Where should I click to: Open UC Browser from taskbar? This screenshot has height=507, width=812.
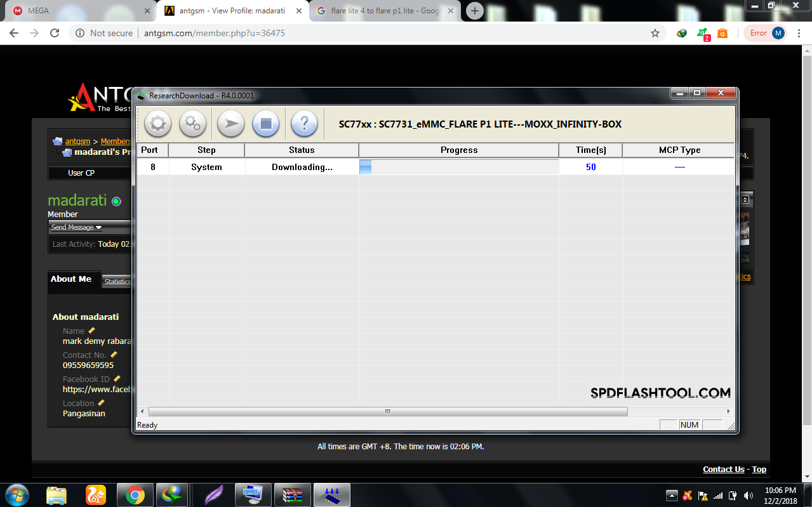95,495
